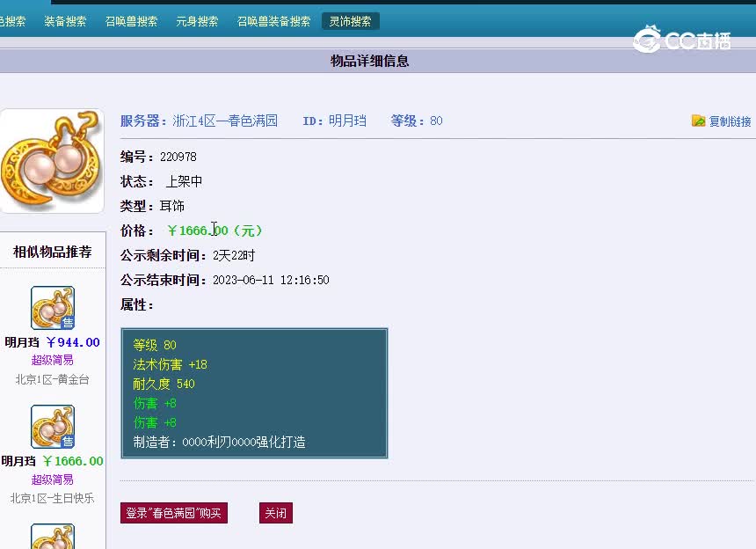Click remaining time 2天22时
The width and height of the screenshot is (756, 549).
pyautogui.click(x=234, y=255)
